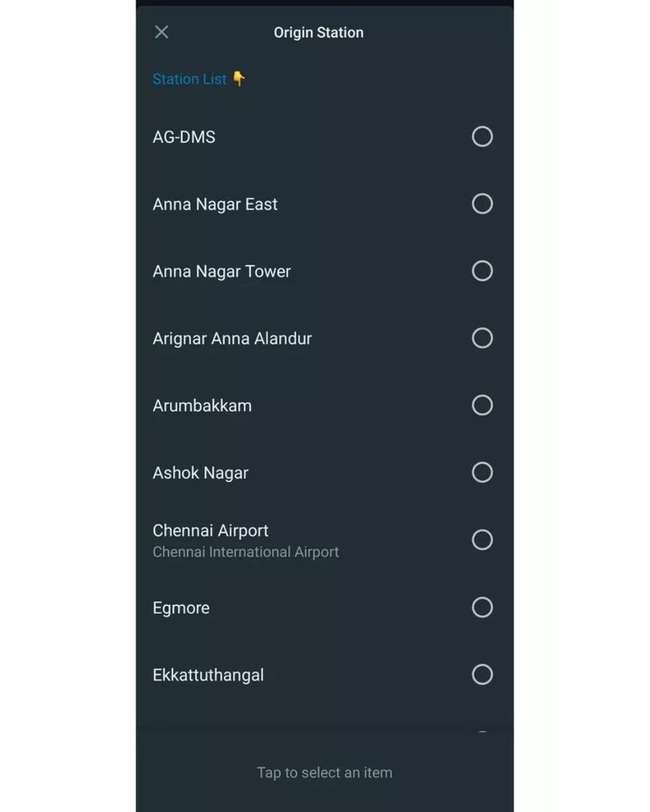This screenshot has height=812, width=650.
Task: Close the Origin Station dialog
Action: click(x=162, y=32)
